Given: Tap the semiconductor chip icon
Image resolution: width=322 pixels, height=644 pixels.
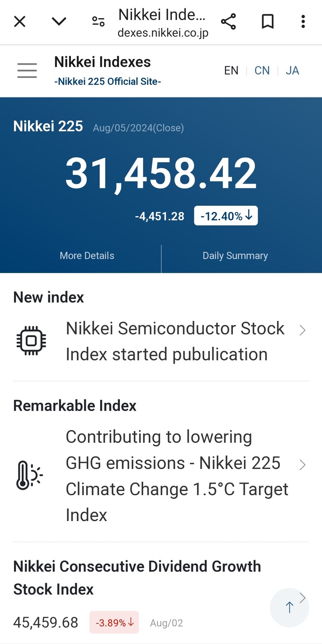Looking at the screenshot, I should tap(31, 341).
